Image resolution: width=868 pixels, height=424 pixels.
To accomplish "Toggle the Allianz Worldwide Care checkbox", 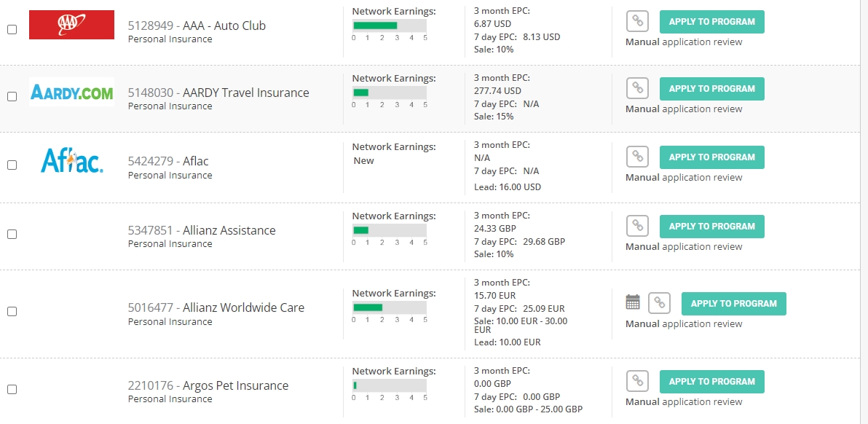I will [x=12, y=312].
